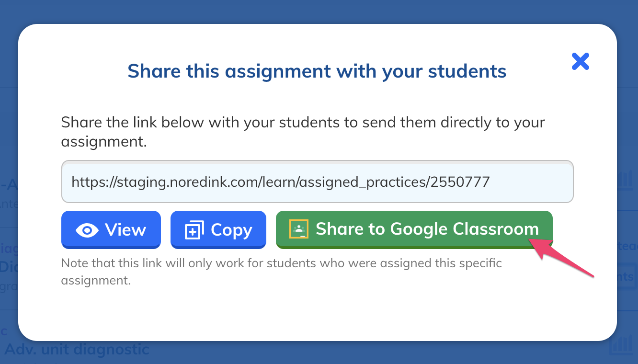The height and width of the screenshot is (364, 638).
Task: Click the partially hidden outlined button at right edge
Action: tap(627, 277)
